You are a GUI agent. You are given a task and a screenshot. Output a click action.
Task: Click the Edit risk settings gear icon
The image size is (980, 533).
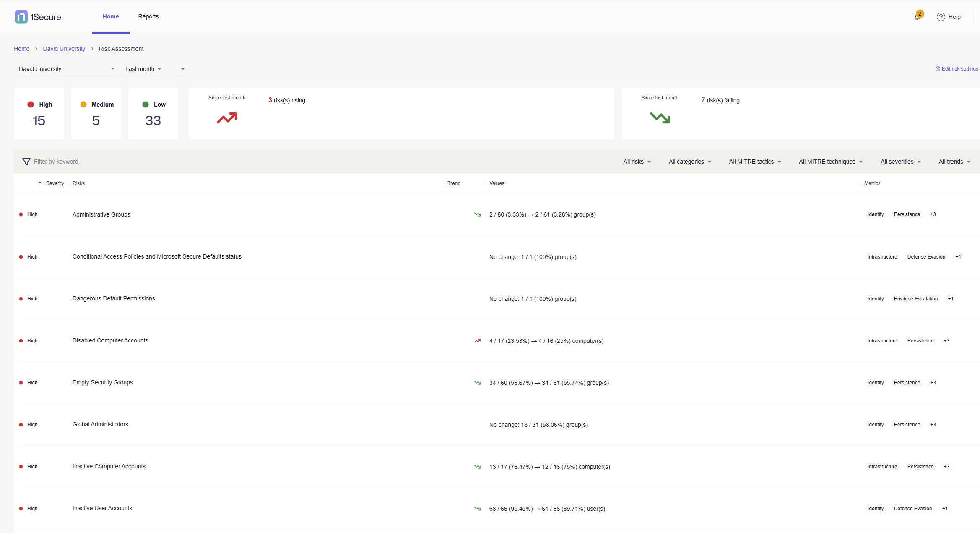point(938,69)
